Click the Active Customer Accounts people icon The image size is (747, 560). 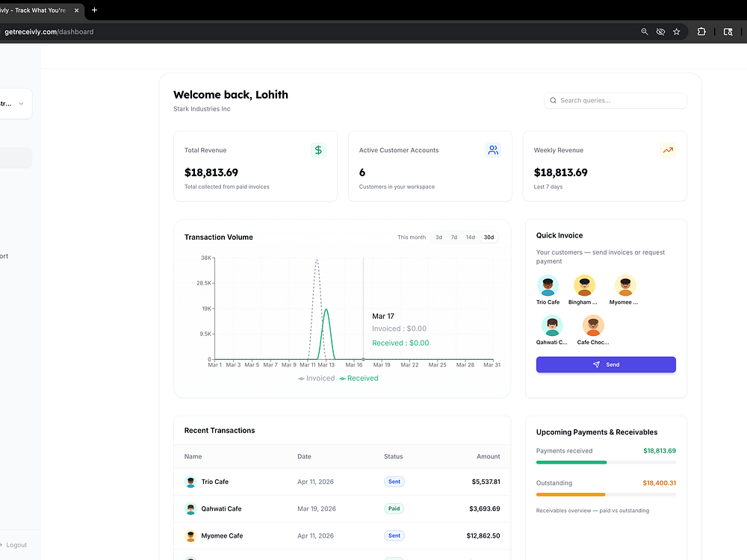pos(493,150)
